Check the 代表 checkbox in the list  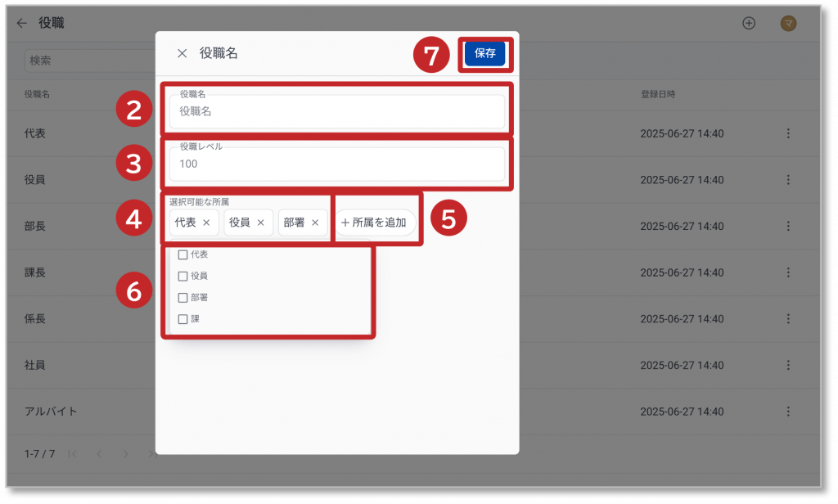182,255
